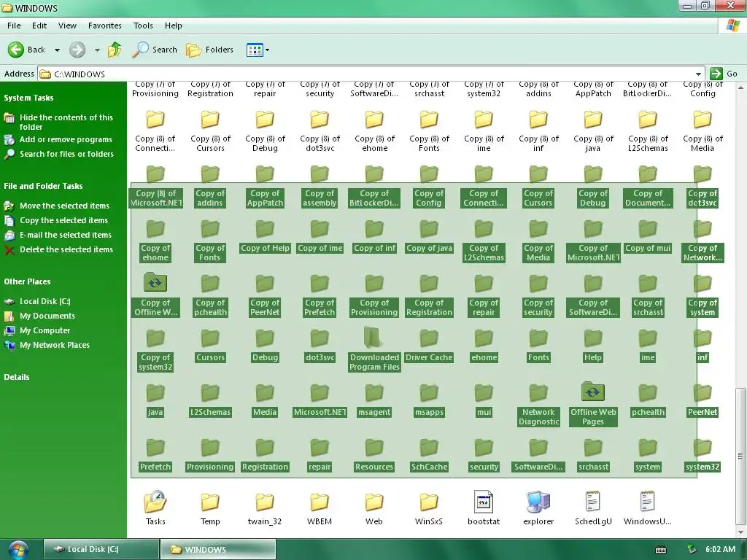
Task: Collapse the System Tasks section header
Action: click(x=28, y=98)
